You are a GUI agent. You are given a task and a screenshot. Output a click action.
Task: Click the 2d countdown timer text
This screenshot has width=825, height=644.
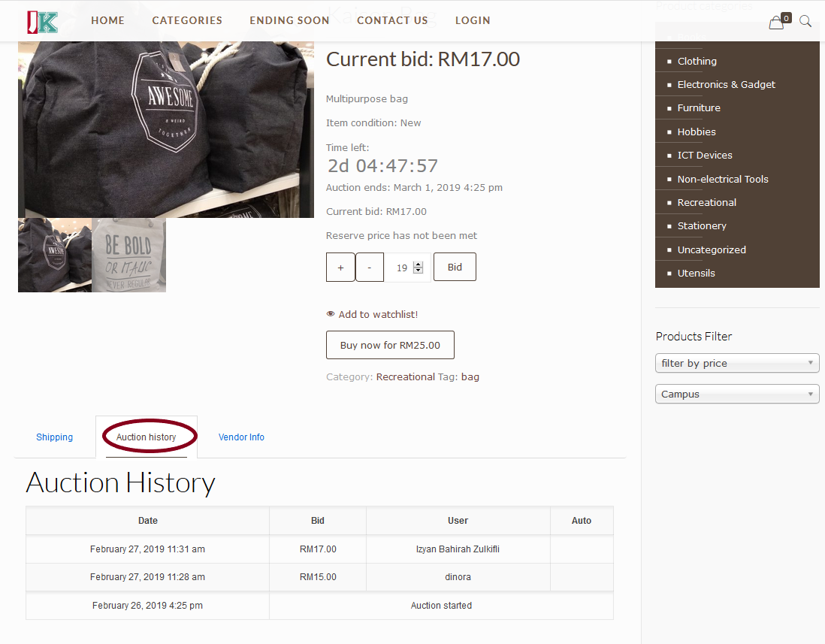[x=382, y=166]
